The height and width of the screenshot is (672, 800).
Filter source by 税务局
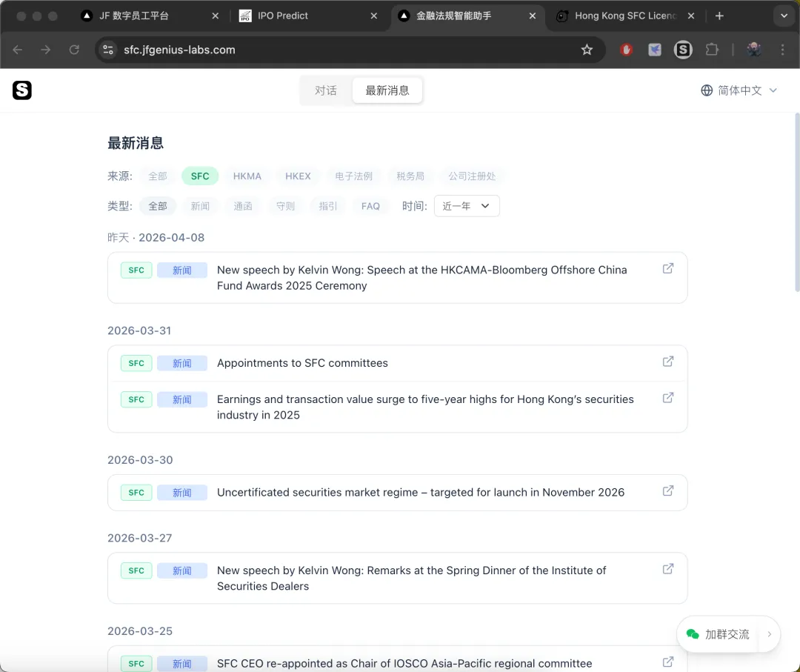click(x=410, y=176)
